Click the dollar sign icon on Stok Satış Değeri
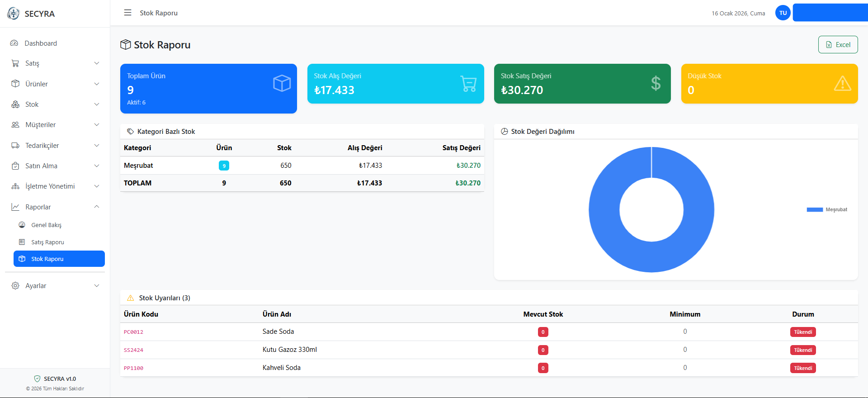Screen dimensions: 868x398 tap(656, 83)
